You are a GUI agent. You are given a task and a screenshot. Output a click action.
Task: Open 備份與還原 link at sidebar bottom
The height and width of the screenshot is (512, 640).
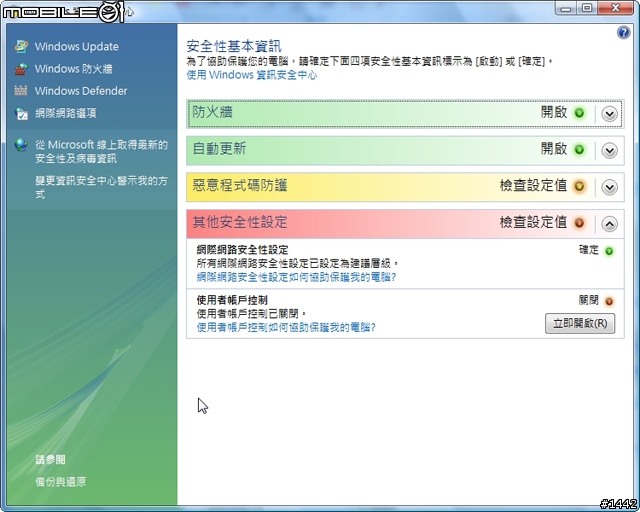(61, 482)
